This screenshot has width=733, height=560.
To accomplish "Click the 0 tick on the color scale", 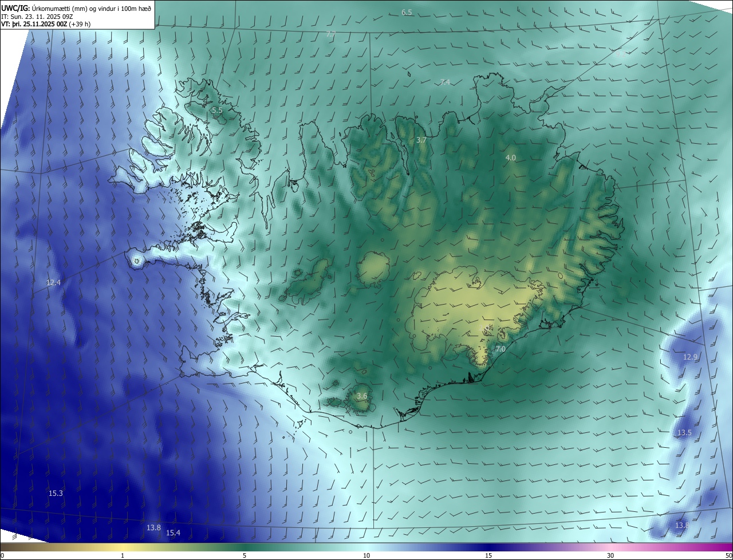I will [x=2, y=555].
